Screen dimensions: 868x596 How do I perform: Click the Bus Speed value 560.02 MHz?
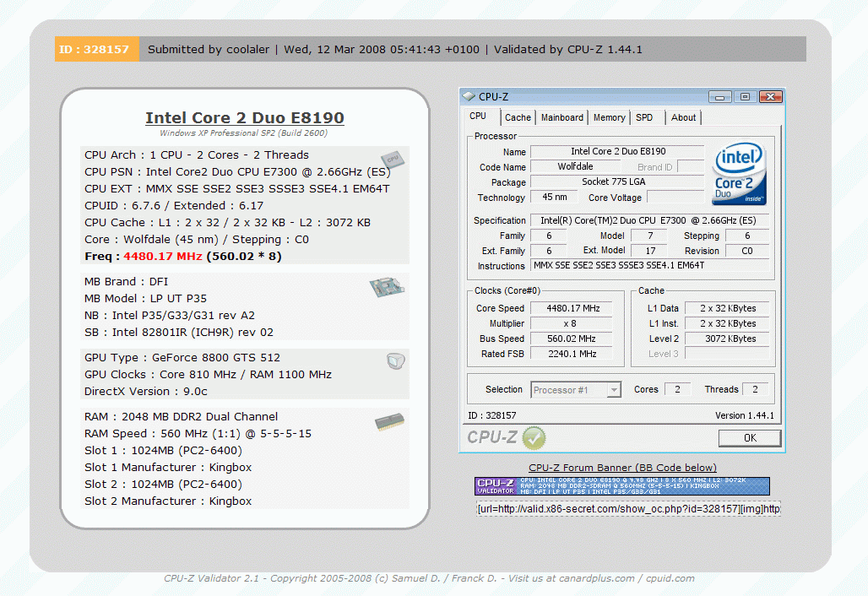[572, 339]
